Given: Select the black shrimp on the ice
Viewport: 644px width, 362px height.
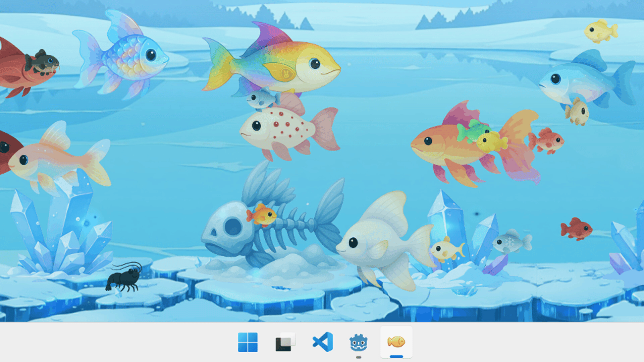Looking at the screenshot, I should (x=124, y=277).
